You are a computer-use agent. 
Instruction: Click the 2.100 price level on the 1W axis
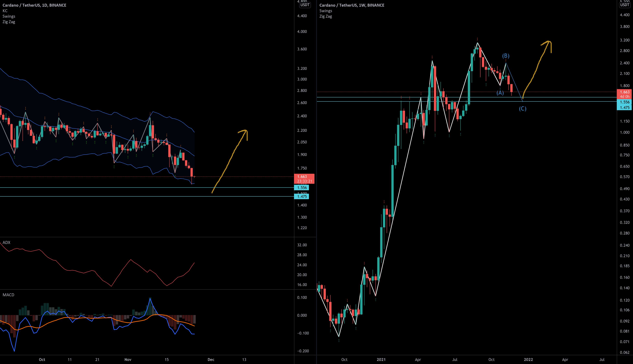tap(625, 74)
